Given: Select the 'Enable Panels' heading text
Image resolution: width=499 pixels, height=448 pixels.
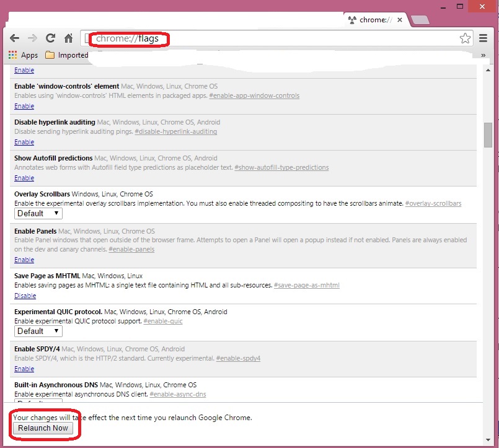Looking at the screenshot, I should pyautogui.click(x=35, y=231).
